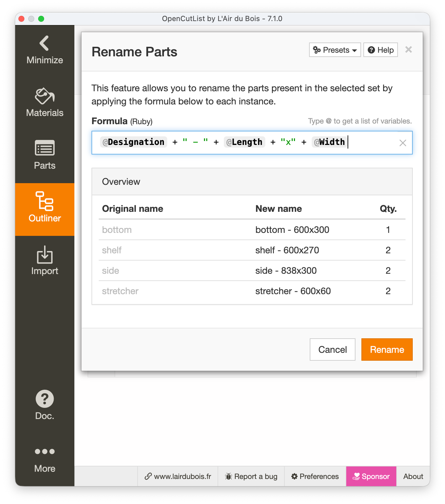Click the pink Sponsor button

click(371, 476)
